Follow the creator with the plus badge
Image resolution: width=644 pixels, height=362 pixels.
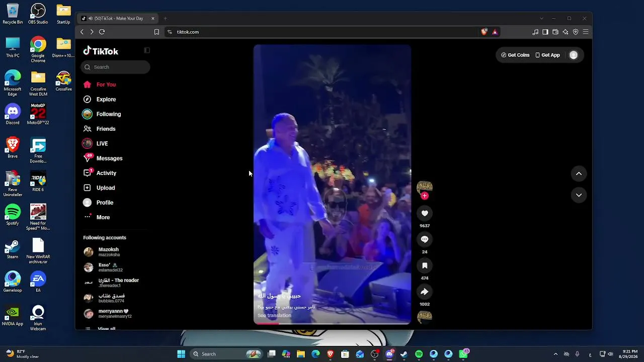tap(425, 196)
